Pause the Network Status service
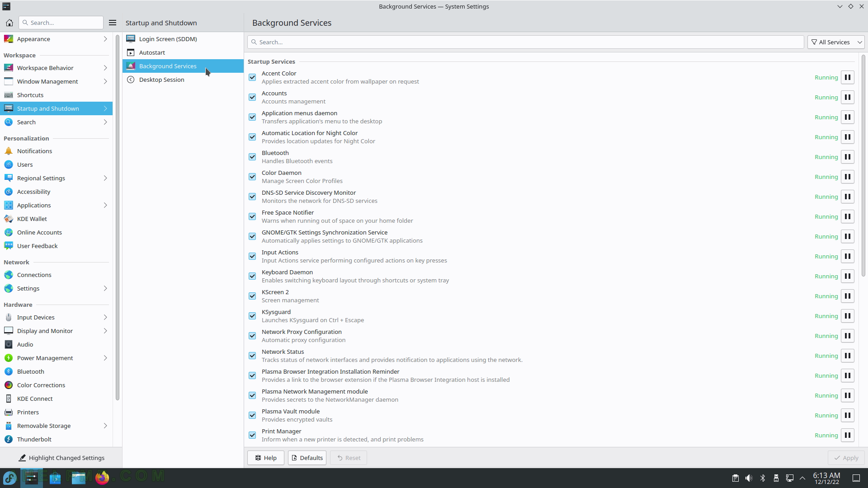Viewport: 868px width, 488px height. 848,356
